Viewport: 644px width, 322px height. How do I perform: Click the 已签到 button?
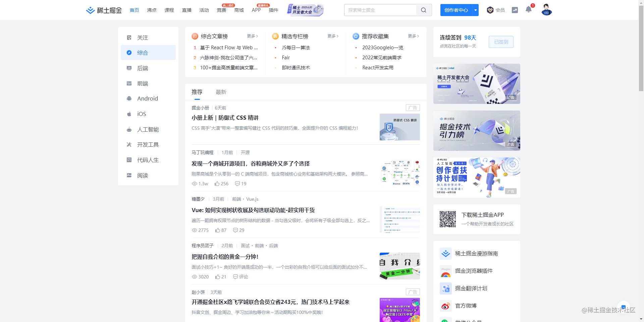[501, 42]
